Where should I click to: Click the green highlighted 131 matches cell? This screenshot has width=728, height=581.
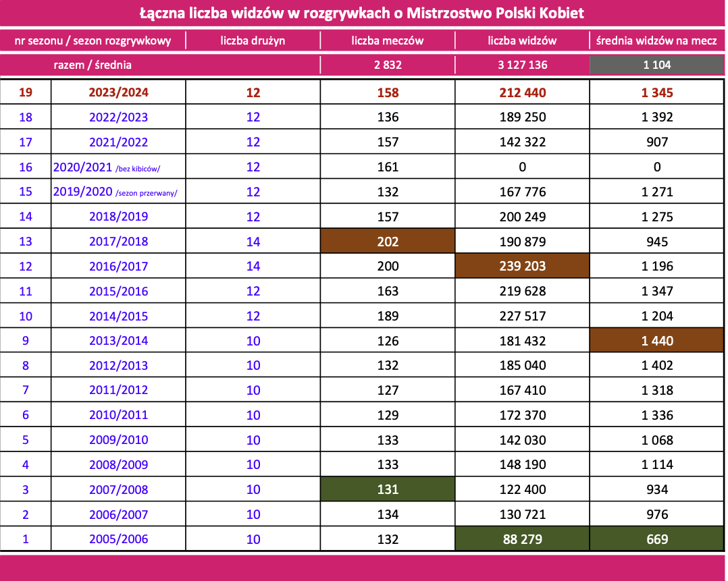coord(388,490)
